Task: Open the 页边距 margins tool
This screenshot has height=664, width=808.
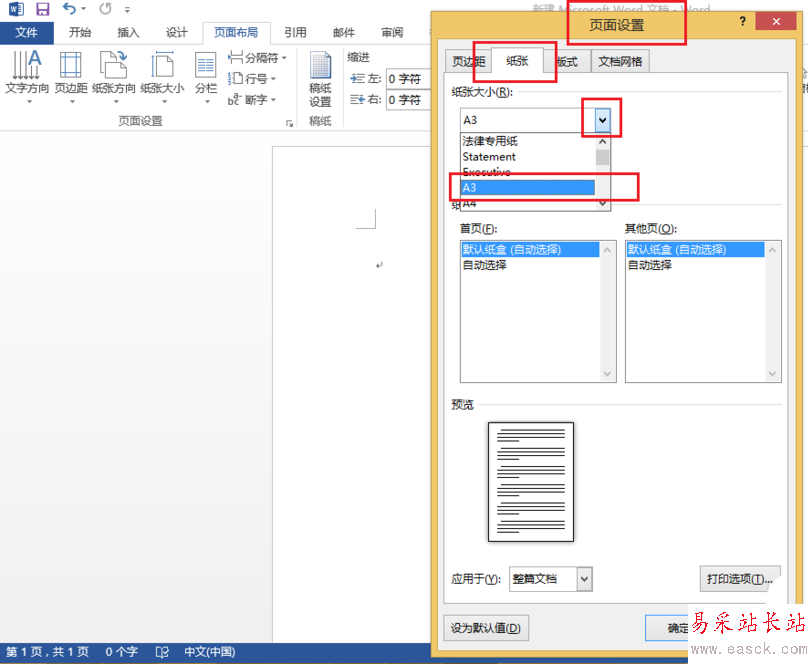Action: click(71, 77)
